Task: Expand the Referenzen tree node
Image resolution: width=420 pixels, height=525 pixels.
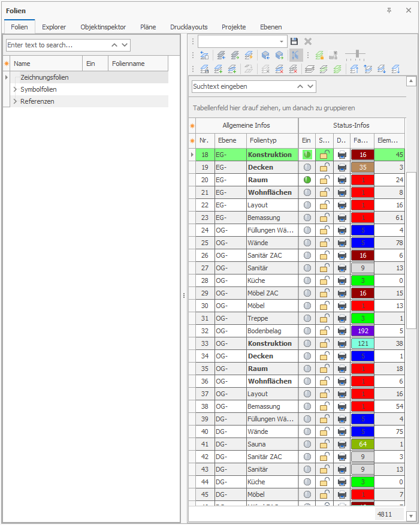Action: tap(15, 101)
